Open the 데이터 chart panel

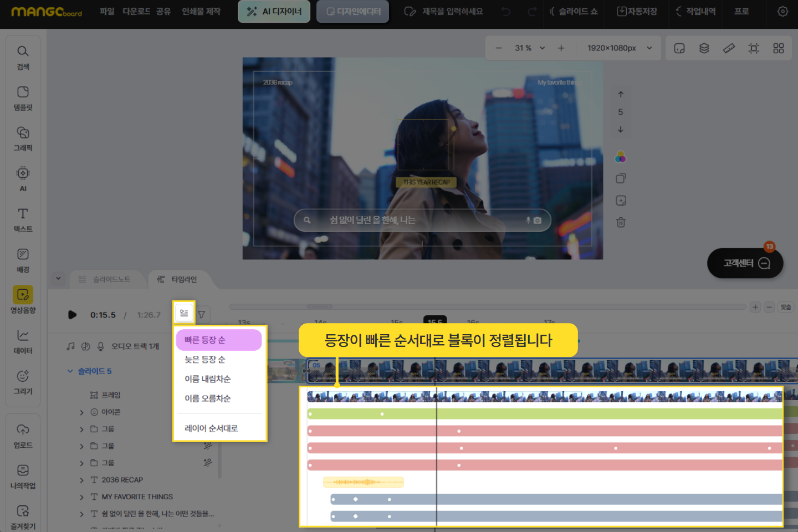click(23, 341)
